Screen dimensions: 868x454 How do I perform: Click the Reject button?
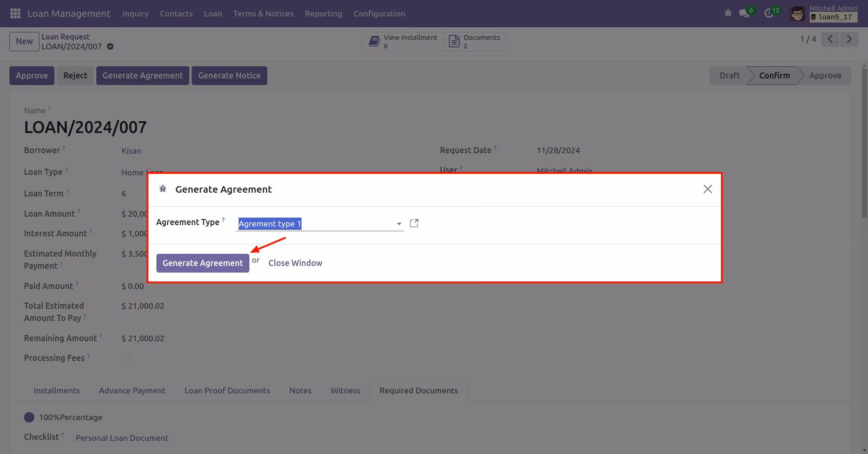pos(75,76)
